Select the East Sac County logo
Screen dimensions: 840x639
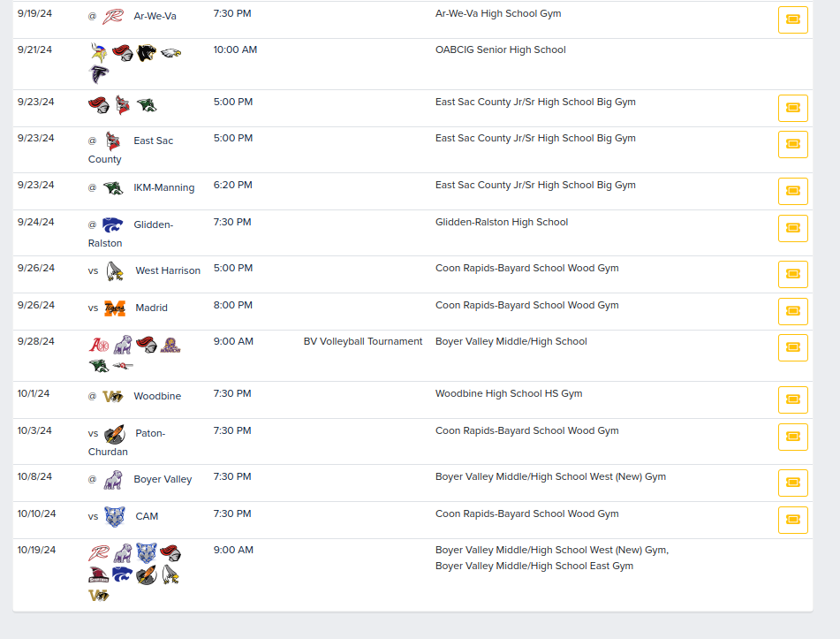tap(111, 141)
